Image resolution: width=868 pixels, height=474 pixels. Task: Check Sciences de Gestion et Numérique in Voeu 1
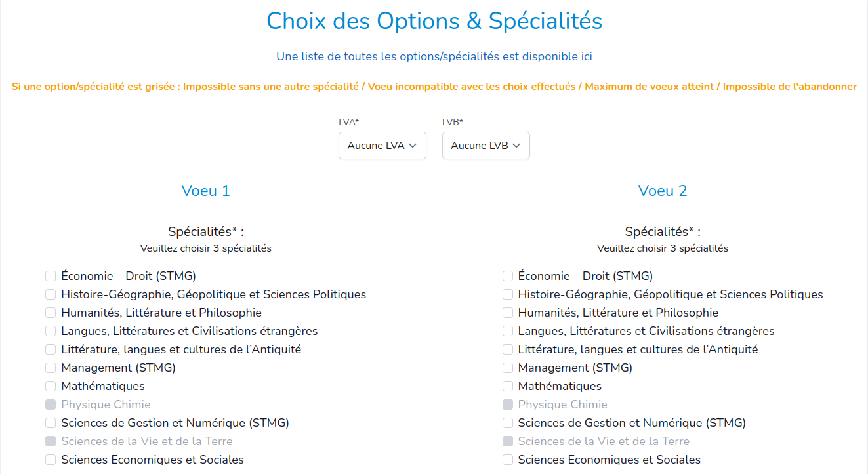51,423
